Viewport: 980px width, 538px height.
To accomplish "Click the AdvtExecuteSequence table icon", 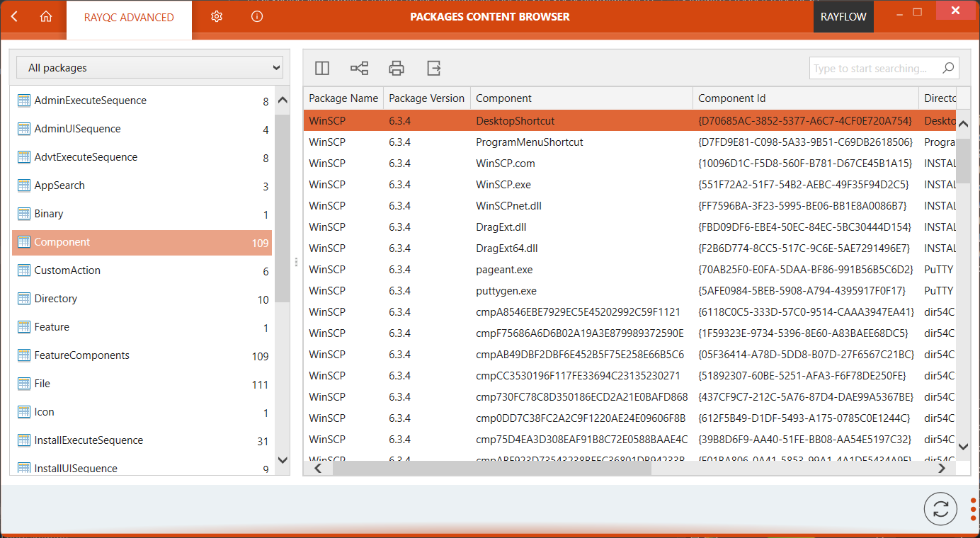I will [x=24, y=157].
